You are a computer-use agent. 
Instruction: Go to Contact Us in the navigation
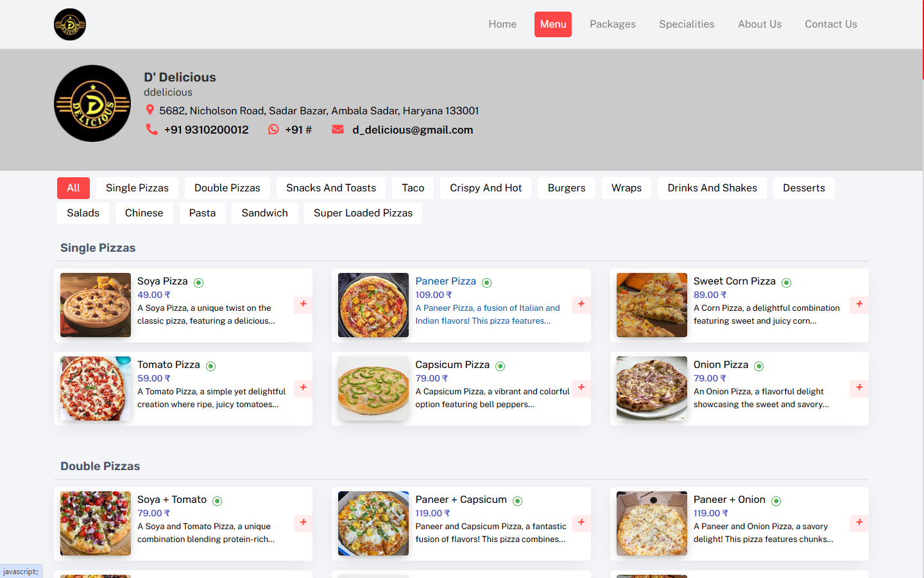pos(830,24)
